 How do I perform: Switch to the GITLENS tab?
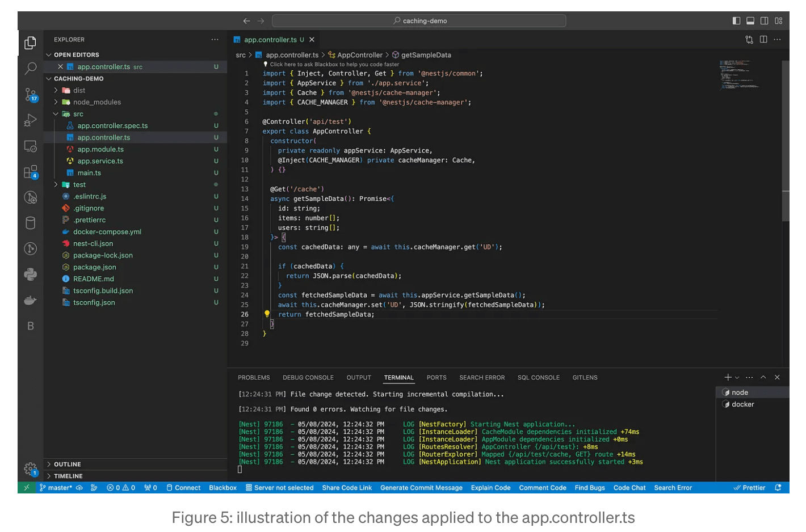point(585,378)
